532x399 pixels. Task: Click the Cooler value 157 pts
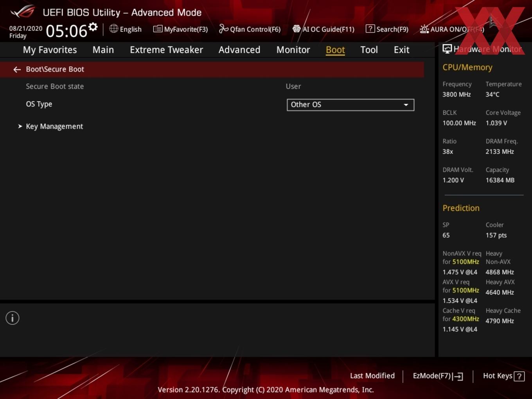point(496,235)
